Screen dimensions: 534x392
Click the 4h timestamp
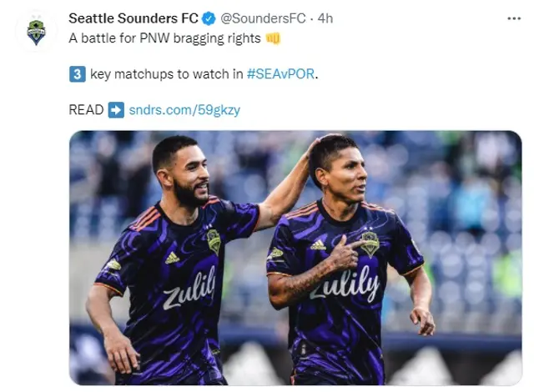pyautogui.click(x=325, y=18)
